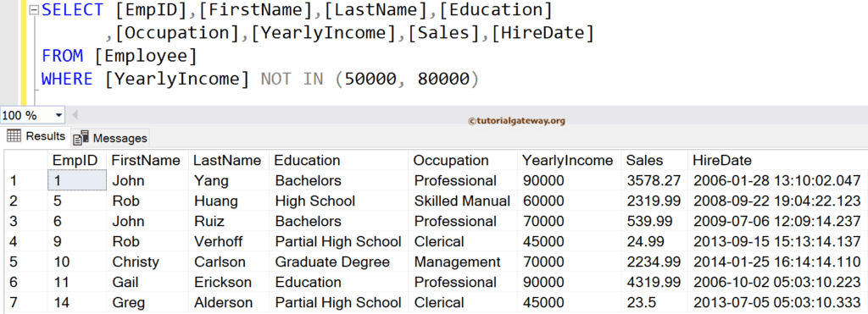Viewport: 868px width, 314px height.
Task: Click hire date '2013-09-15 15:13:14.137'
Action: tap(777, 241)
